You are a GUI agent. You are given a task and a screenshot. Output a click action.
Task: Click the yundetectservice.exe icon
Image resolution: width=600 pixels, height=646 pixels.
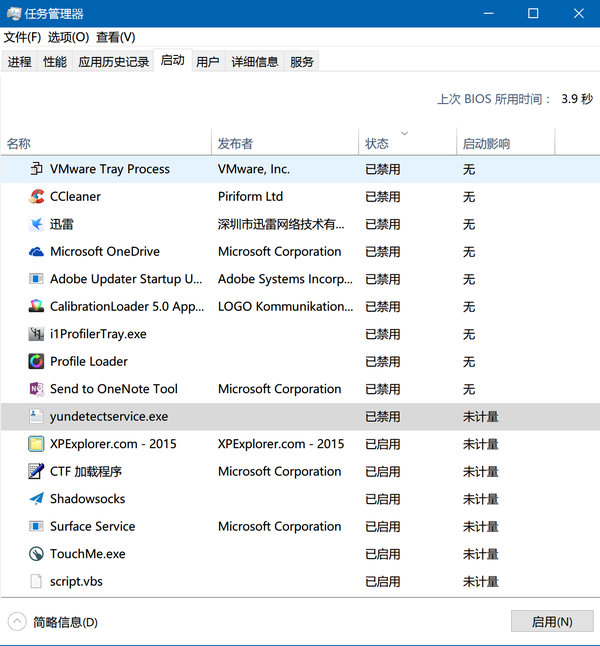[x=36, y=417]
